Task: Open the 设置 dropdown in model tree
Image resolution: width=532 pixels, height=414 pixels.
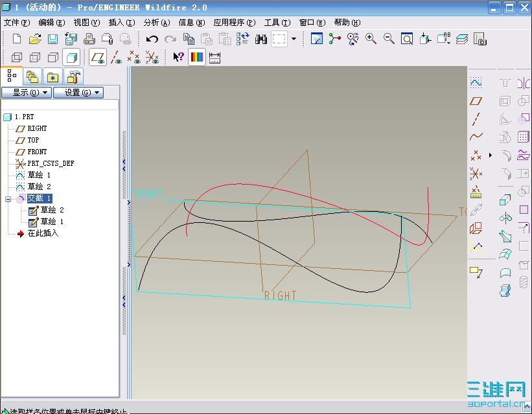Action: pos(78,92)
